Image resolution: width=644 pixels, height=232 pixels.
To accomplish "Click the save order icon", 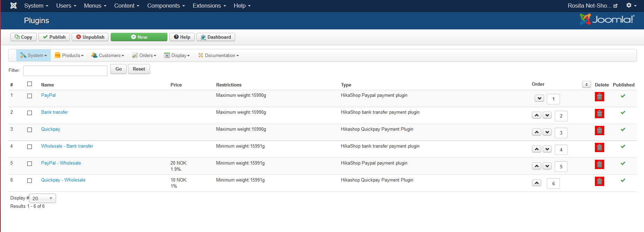I will coord(586,85).
